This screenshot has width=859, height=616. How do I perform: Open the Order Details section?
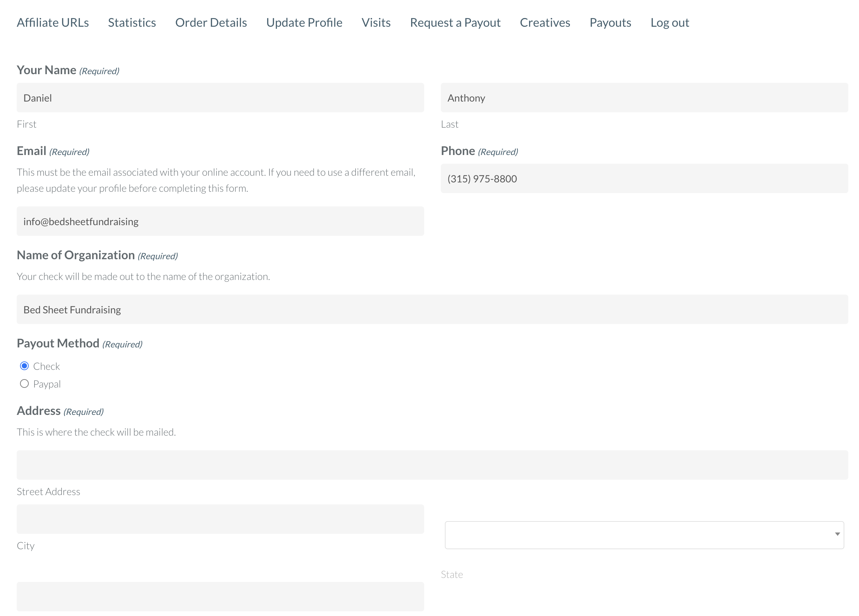click(x=211, y=23)
